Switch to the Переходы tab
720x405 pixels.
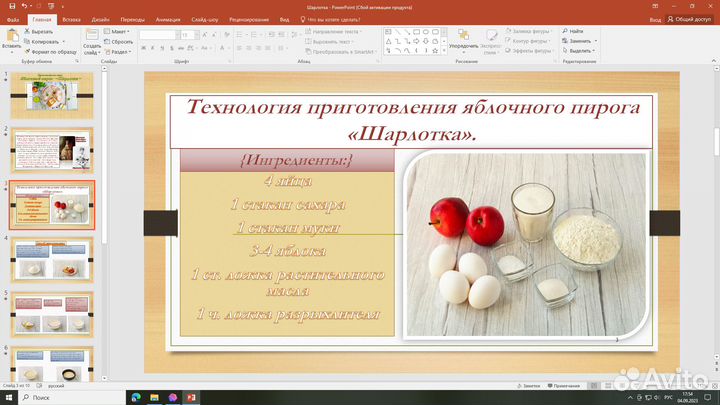132,20
